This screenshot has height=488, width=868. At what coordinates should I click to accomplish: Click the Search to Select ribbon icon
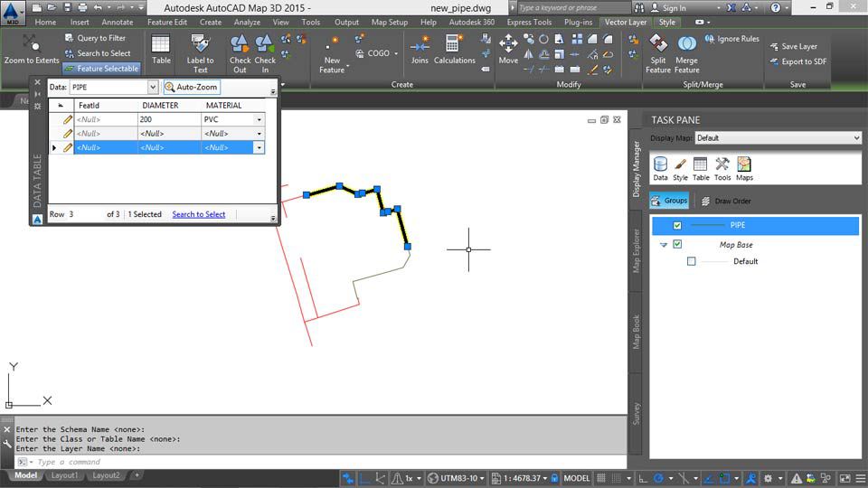pyautogui.click(x=70, y=53)
